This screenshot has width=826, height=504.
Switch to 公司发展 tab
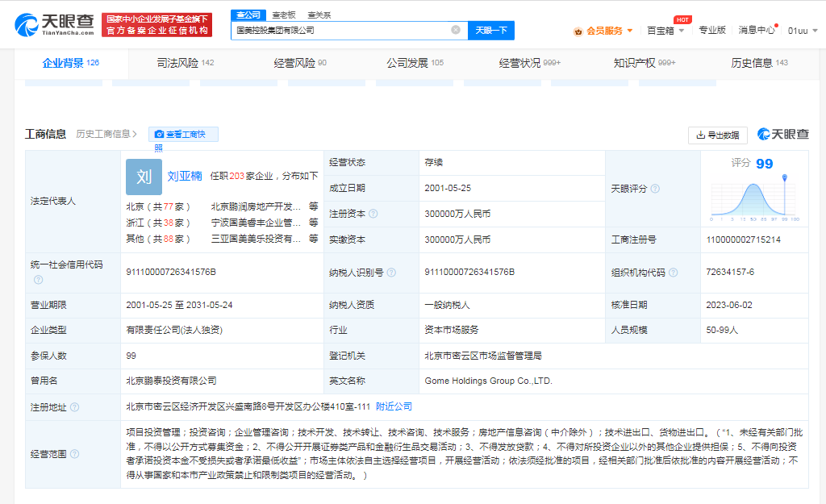coord(415,63)
